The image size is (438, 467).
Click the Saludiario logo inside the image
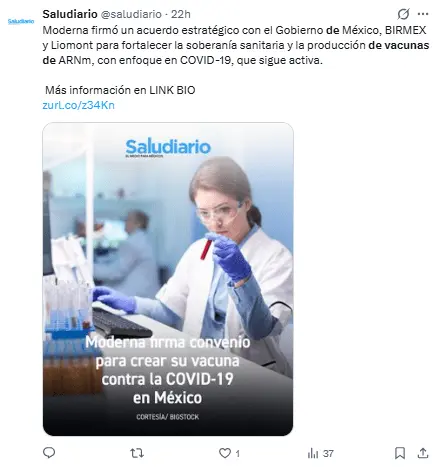[x=168, y=147]
